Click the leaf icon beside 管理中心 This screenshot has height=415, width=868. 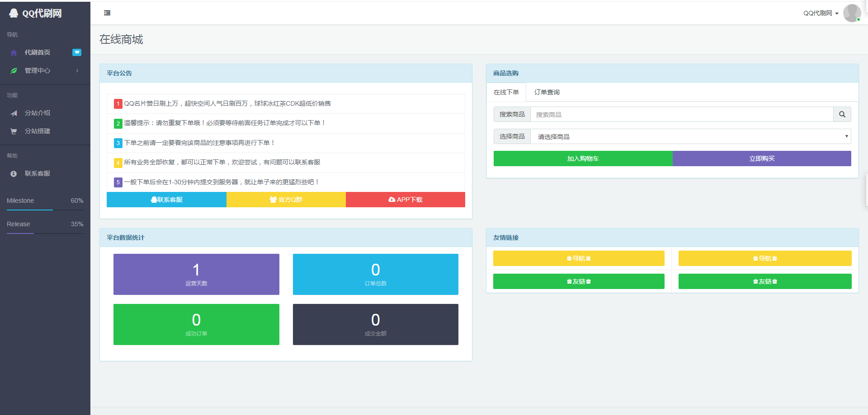(x=14, y=71)
